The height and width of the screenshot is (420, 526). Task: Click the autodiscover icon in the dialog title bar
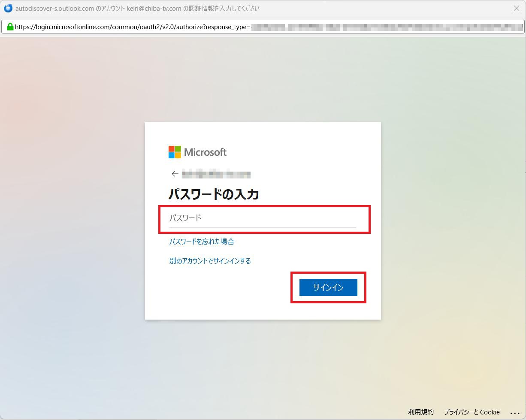pyautogui.click(x=8, y=8)
